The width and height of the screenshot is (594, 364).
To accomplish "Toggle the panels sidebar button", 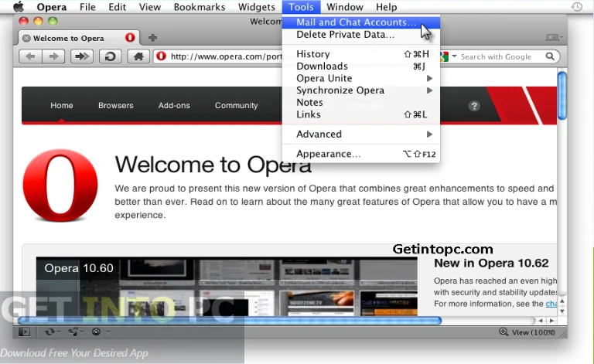I will tap(24, 332).
